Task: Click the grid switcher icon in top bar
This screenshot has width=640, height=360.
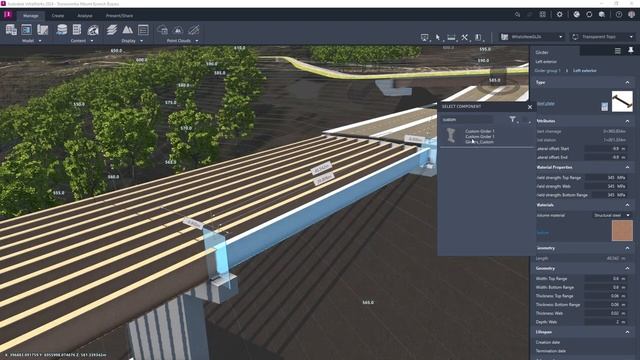Action: pyautogui.click(x=542, y=14)
